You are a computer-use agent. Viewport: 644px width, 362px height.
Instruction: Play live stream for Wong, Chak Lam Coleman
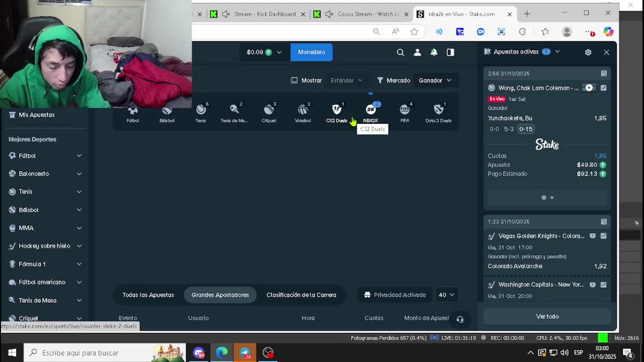pos(589,88)
